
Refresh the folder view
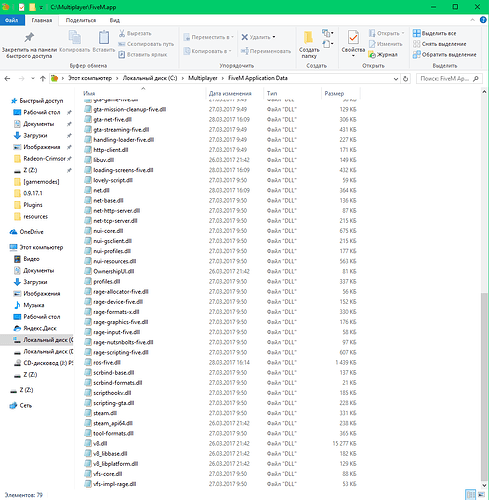(x=405, y=79)
